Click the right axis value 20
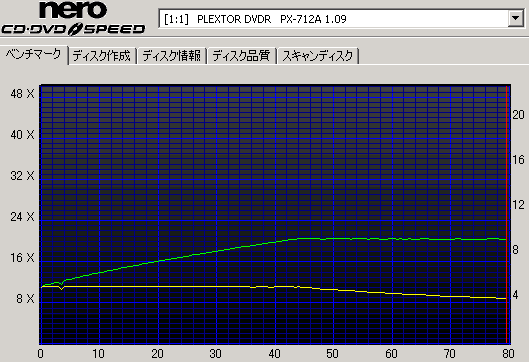529x362 pixels. coord(518,115)
